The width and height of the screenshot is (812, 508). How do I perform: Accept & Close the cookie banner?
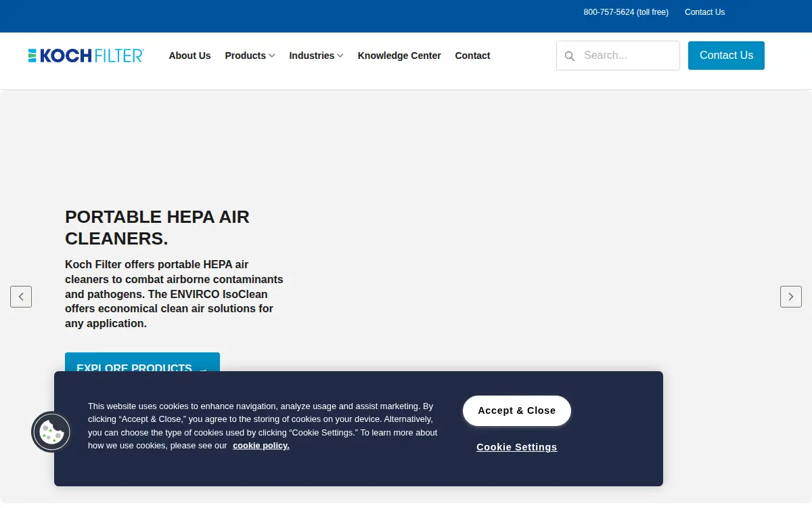[x=517, y=410]
